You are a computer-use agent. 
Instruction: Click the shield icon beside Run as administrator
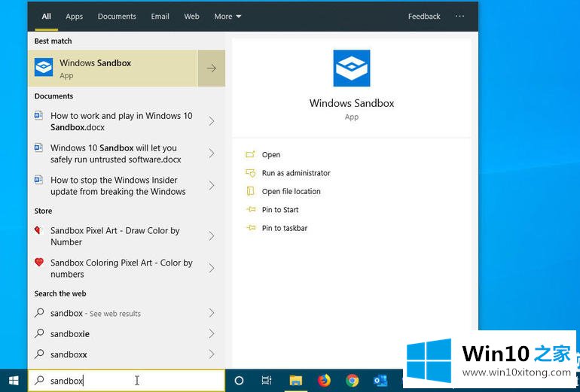pos(250,173)
